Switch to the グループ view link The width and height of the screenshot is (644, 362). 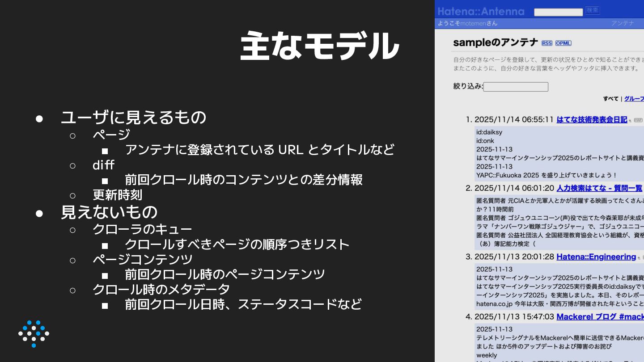tap(634, 99)
